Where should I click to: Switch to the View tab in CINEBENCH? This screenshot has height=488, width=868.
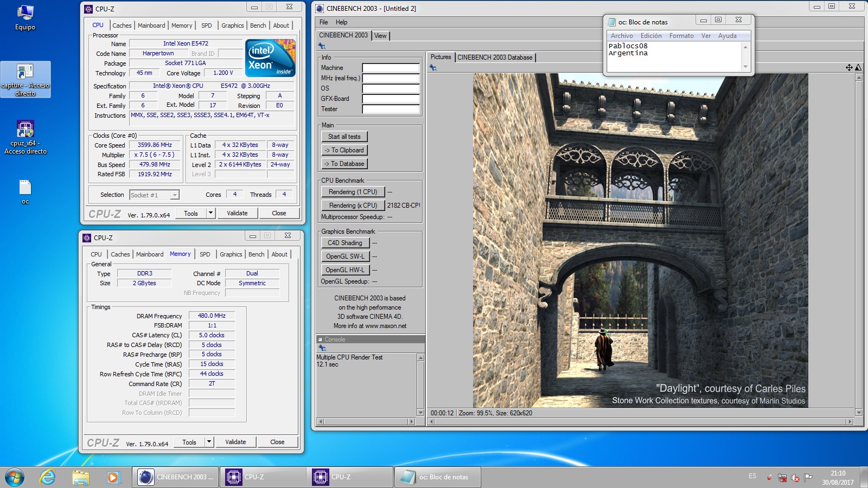point(381,36)
